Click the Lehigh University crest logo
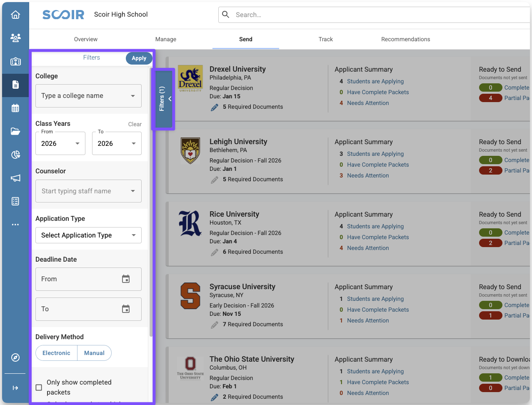 tap(190, 151)
